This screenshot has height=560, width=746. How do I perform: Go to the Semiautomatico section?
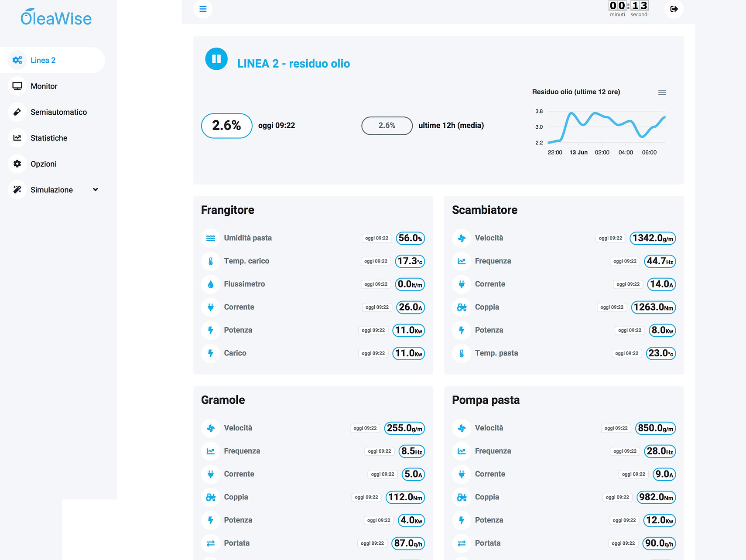click(x=58, y=112)
